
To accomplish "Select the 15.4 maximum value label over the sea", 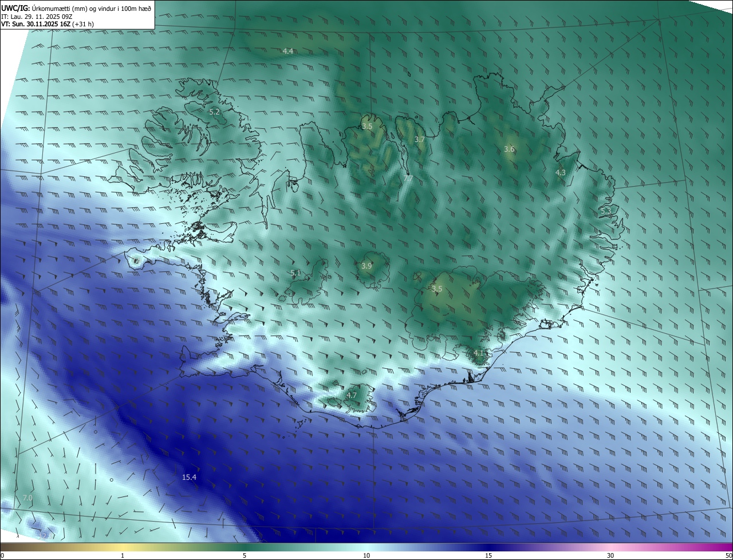I will click(x=189, y=477).
